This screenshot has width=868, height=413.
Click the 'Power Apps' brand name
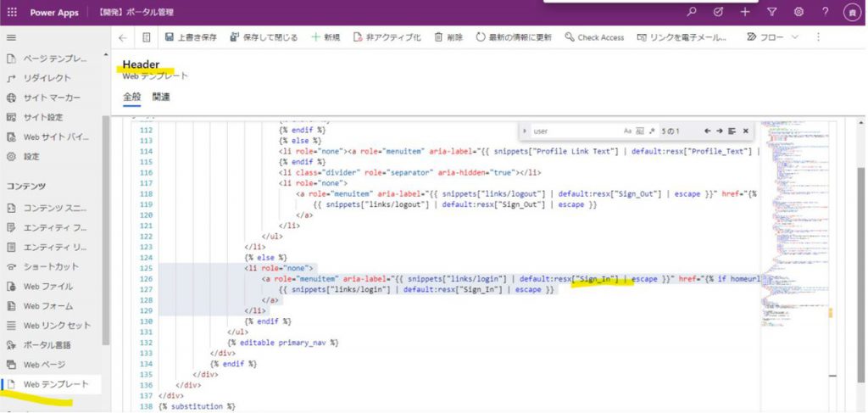54,13
